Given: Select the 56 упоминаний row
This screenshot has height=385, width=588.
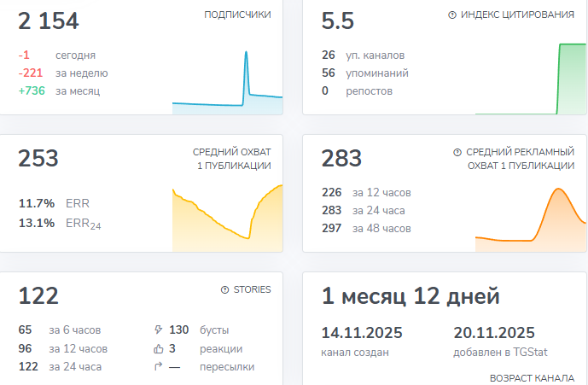Looking at the screenshot, I should 364,73.
